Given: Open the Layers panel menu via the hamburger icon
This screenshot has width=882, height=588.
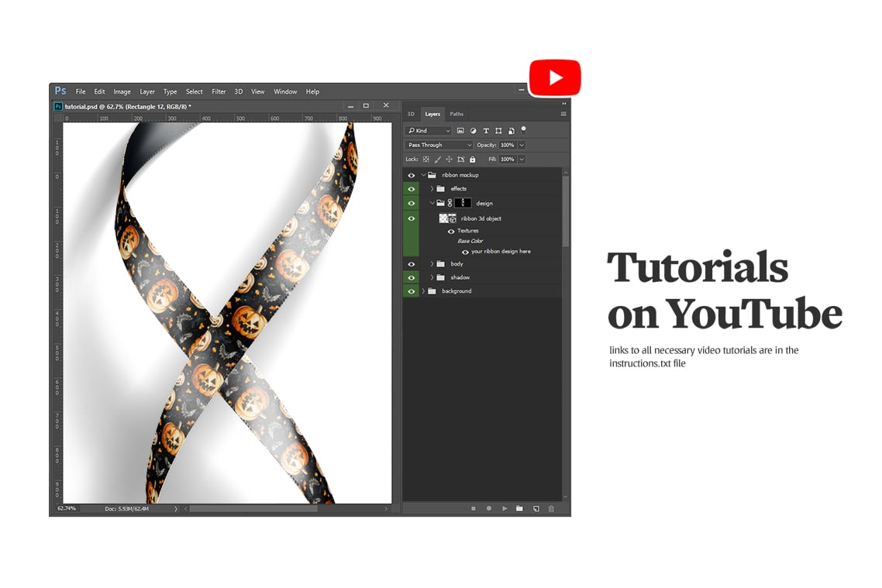Looking at the screenshot, I should tap(563, 114).
